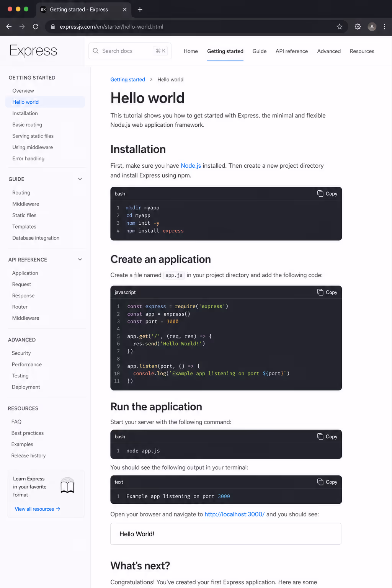Viewport: 392px width, 588px height.
Task: Open Response in sidebar
Action: (x=23, y=296)
